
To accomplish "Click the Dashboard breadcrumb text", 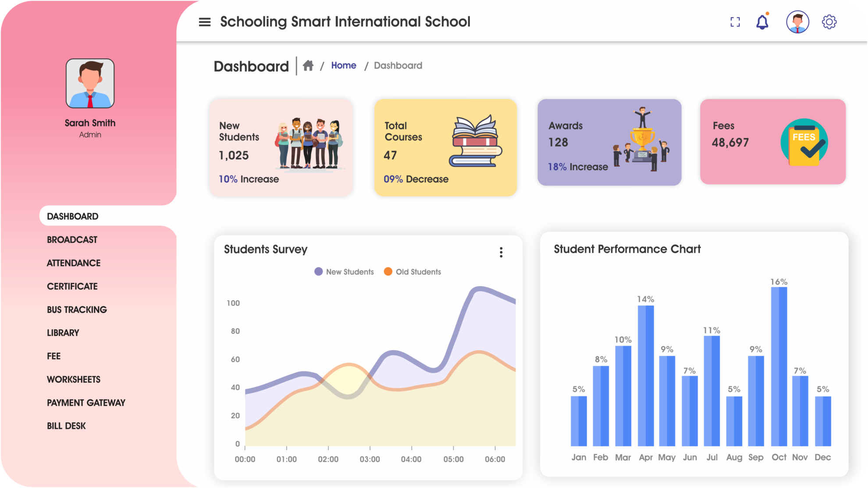I will (398, 65).
